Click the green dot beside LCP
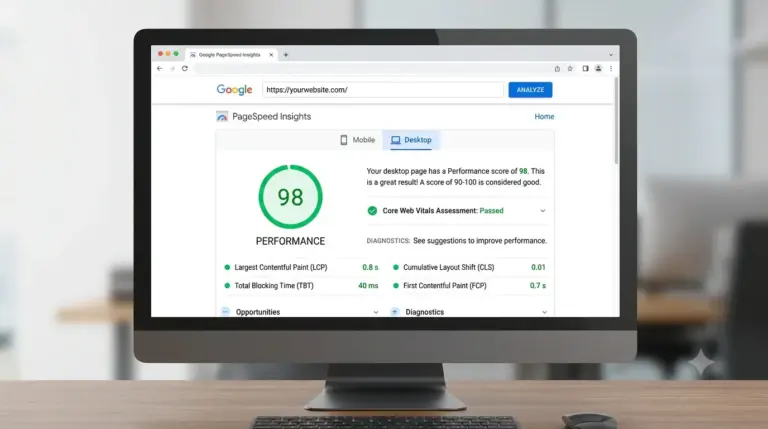The image size is (768, 429). coord(227,267)
